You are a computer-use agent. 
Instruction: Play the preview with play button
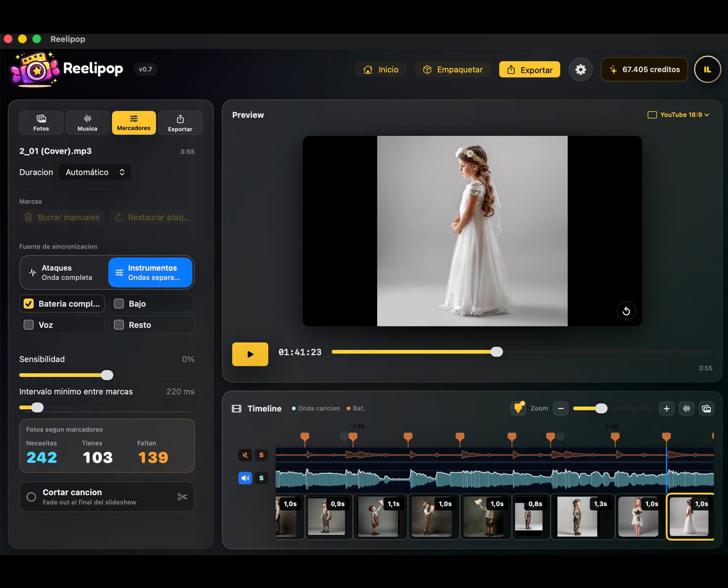pos(250,354)
